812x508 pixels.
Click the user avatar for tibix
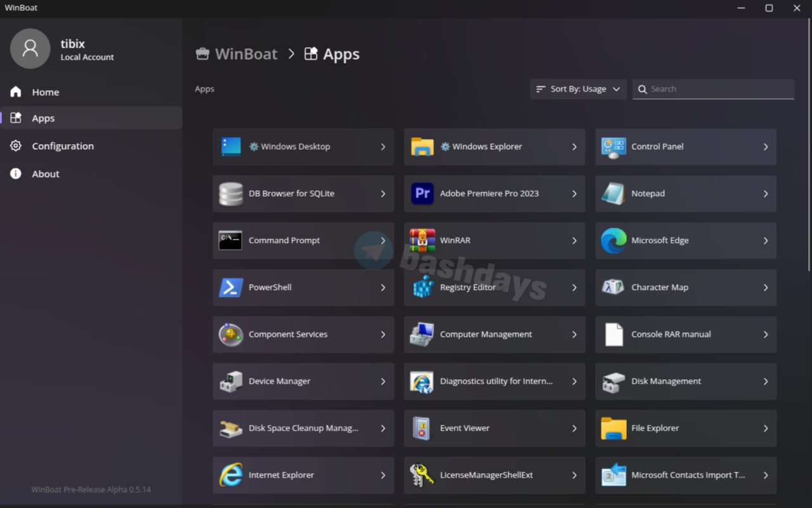tap(30, 49)
